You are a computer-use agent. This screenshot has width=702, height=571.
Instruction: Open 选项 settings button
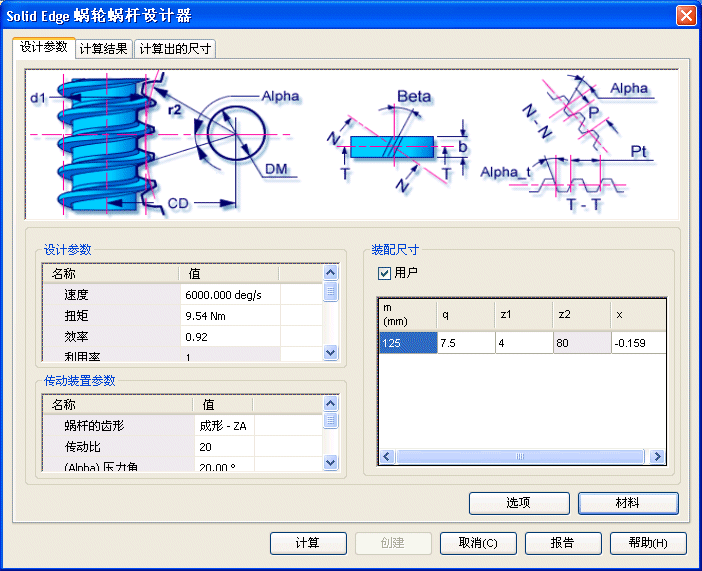[519, 503]
